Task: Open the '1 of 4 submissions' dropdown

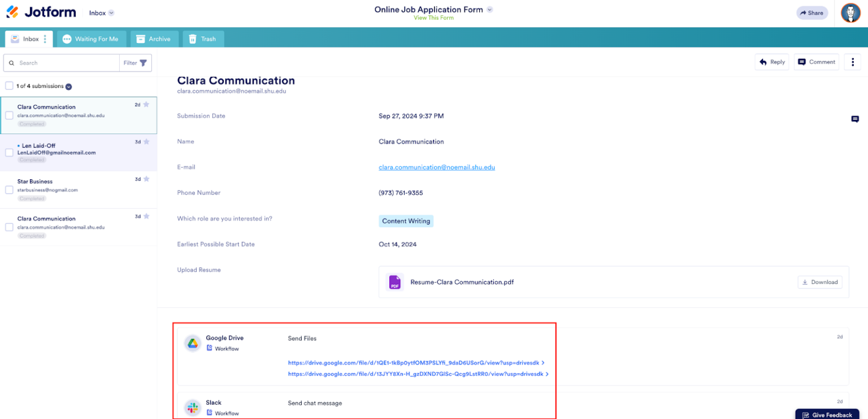Action: coord(68,86)
